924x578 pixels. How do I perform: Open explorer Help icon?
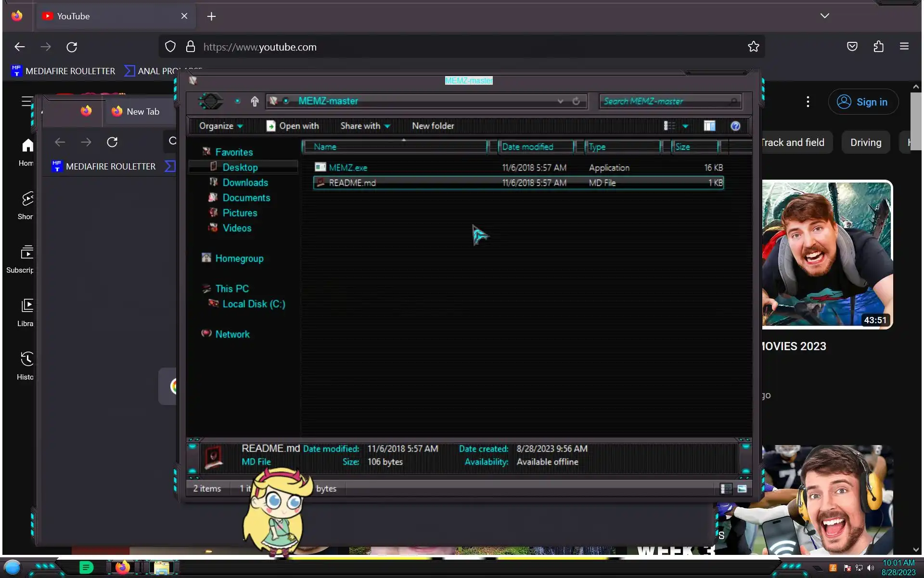[735, 126]
